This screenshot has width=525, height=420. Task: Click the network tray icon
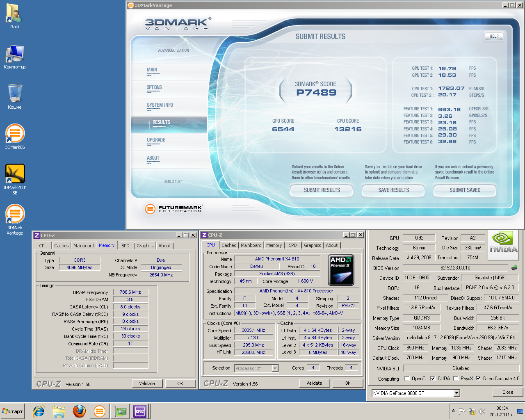[x=472, y=411]
